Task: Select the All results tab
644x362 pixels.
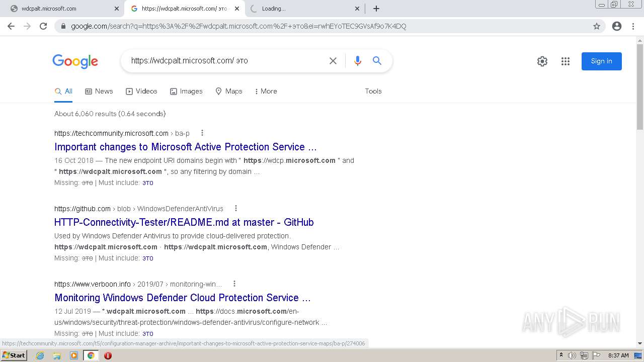Action: (64, 91)
